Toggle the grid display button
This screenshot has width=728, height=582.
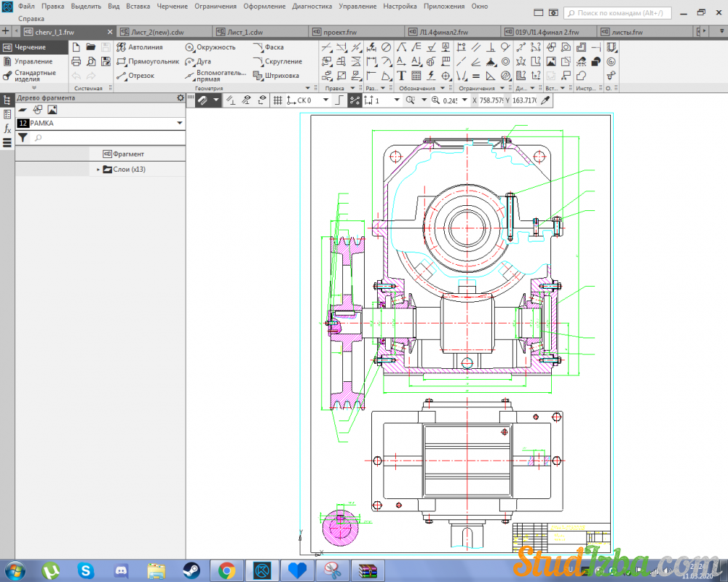pos(277,100)
